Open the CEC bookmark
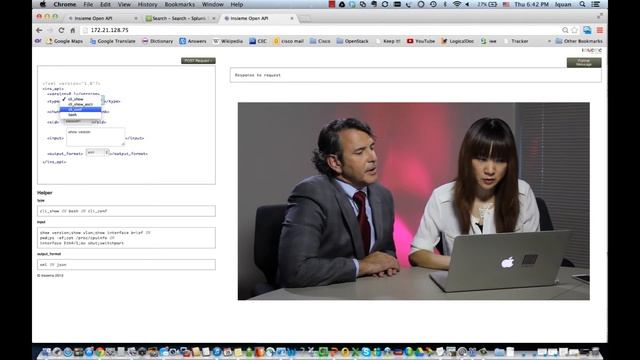Image resolution: width=640 pixels, height=360 pixels. point(258,41)
